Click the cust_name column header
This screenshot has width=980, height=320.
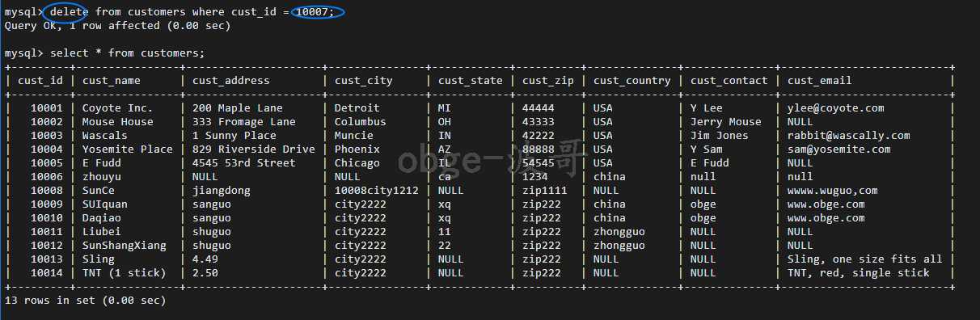(112, 81)
